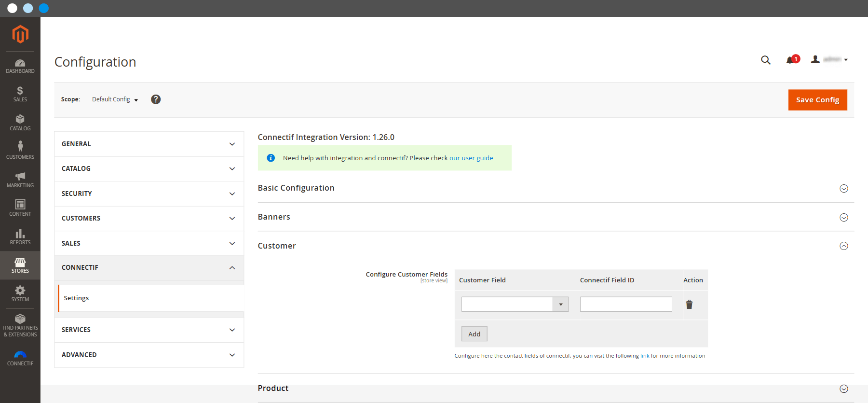Screen dimensions: 868x403
Task: Click the Connectif Integration Version text
Action: click(326, 138)
